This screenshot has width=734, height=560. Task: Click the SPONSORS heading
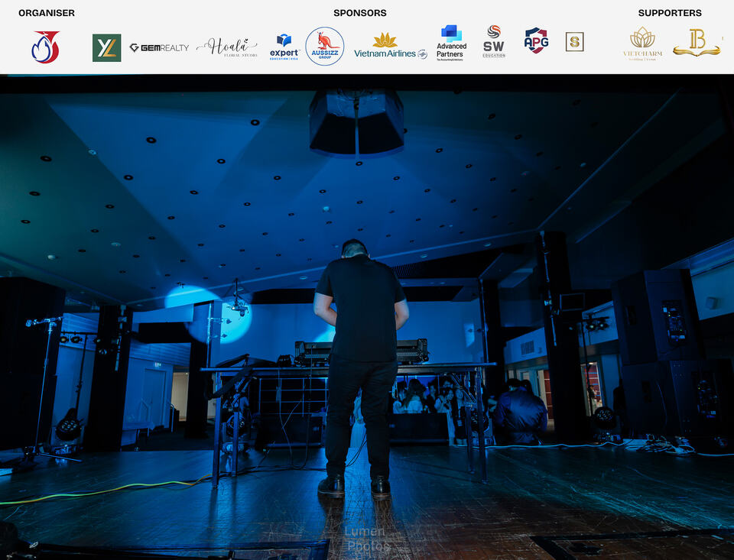pyautogui.click(x=360, y=13)
